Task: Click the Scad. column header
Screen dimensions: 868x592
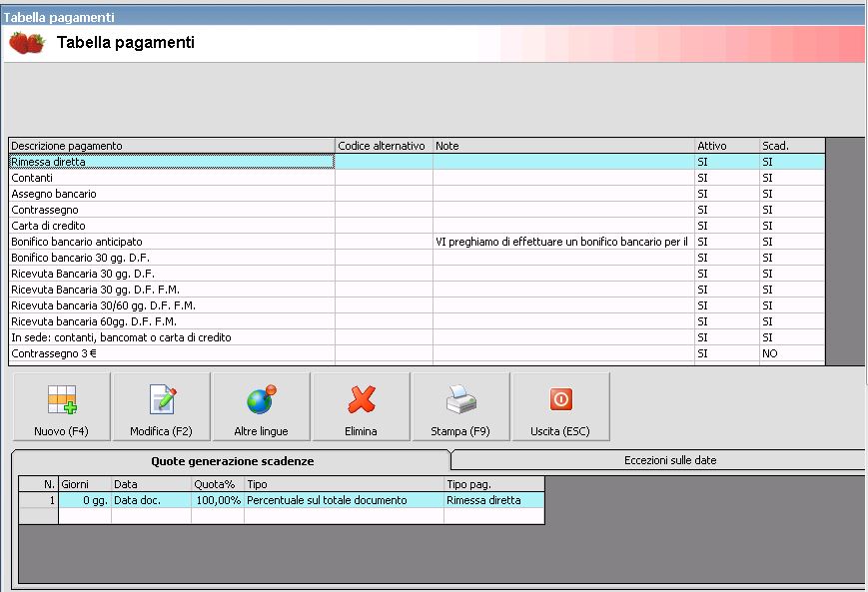Action: pos(792,146)
